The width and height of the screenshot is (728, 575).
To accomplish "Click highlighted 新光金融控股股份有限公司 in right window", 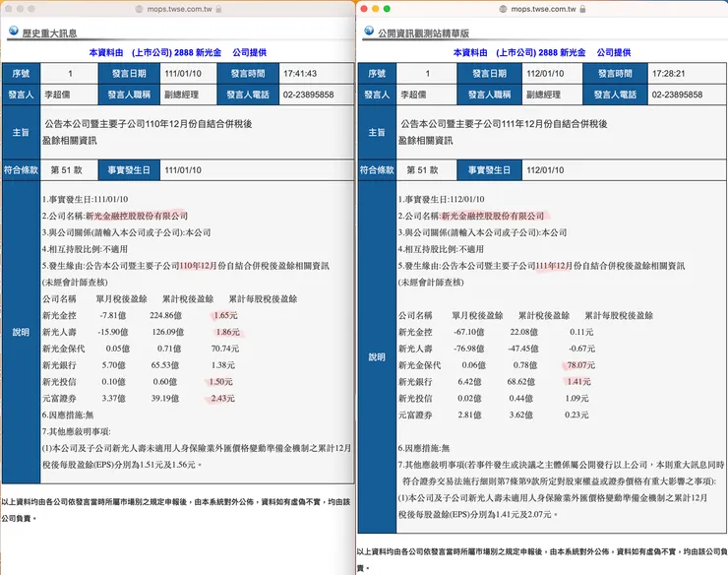I will pos(493,216).
